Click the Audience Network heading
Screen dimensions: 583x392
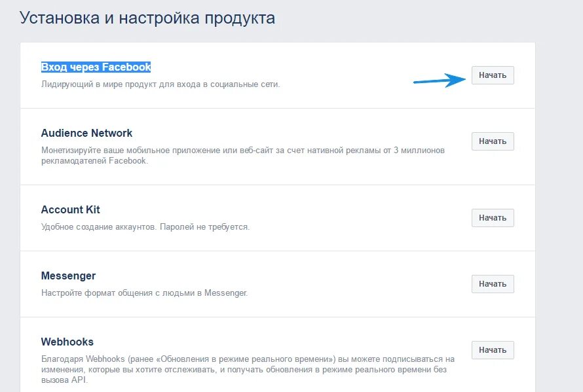(x=86, y=133)
